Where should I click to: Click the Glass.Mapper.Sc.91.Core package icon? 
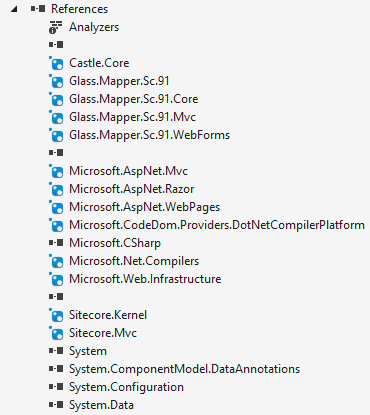pyautogui.click(x=56, y=99)
